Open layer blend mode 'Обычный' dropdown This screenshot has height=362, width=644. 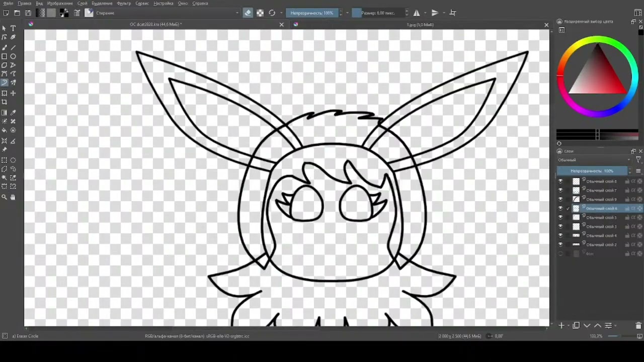pos(594,160)
